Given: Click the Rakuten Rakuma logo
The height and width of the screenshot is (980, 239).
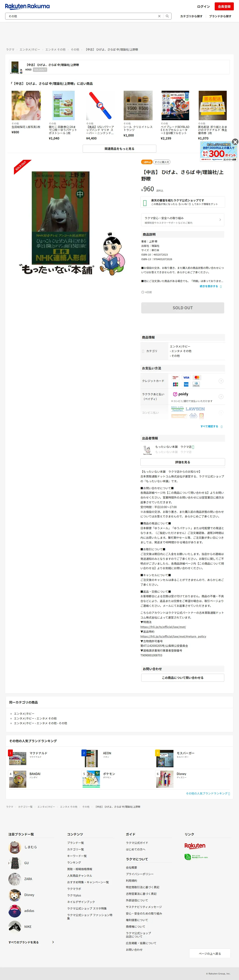Looking at the screenshot, I should [x=27, y=6].
